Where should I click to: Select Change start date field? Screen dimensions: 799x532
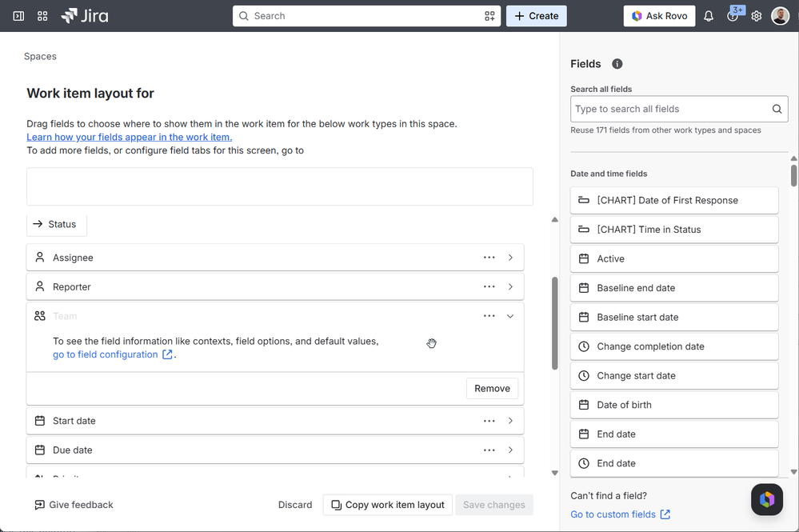pos(674,375)
